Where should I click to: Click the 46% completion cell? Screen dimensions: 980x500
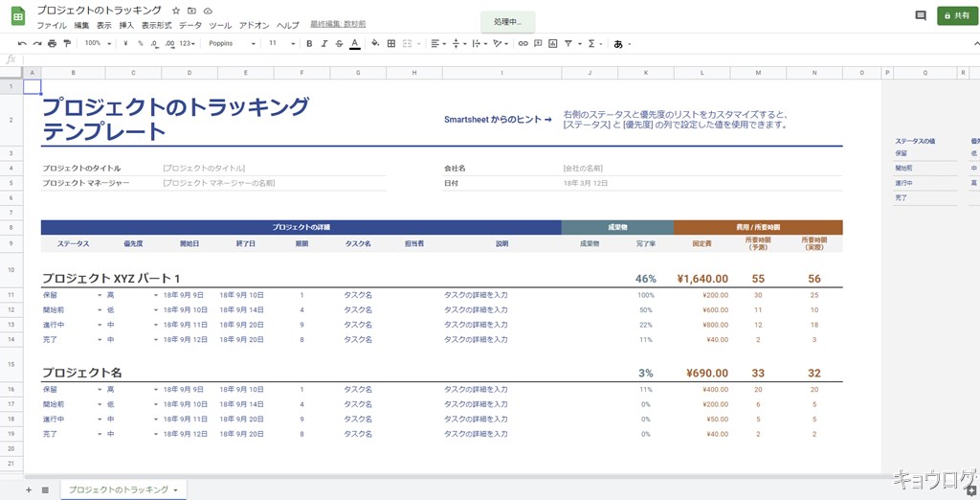[x=646, y=279]
